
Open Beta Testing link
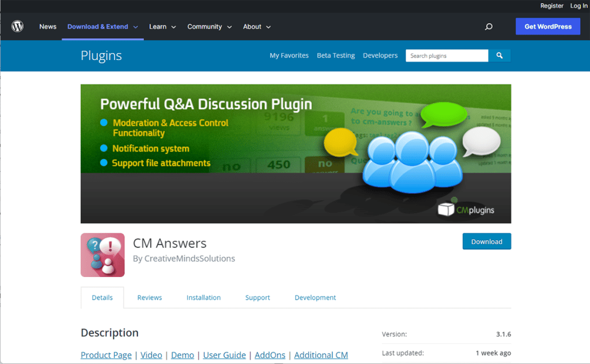pos(336,55)
